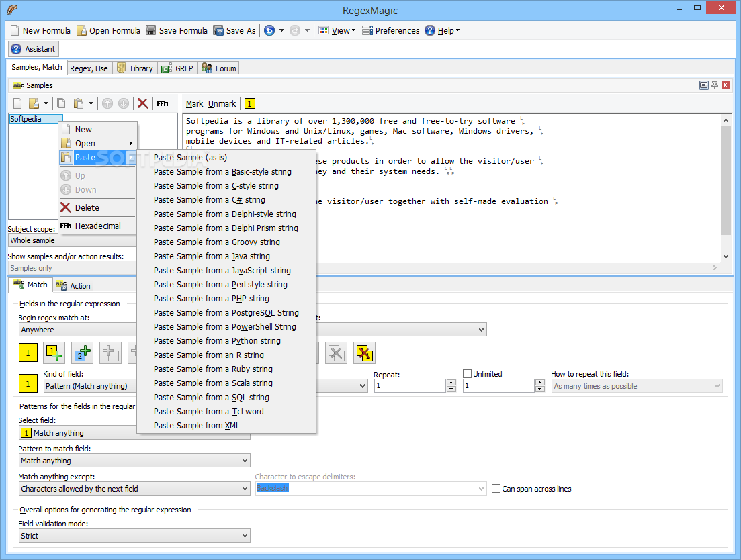
Task: Click the move sample down arrow icon
Action: [124, 103]
